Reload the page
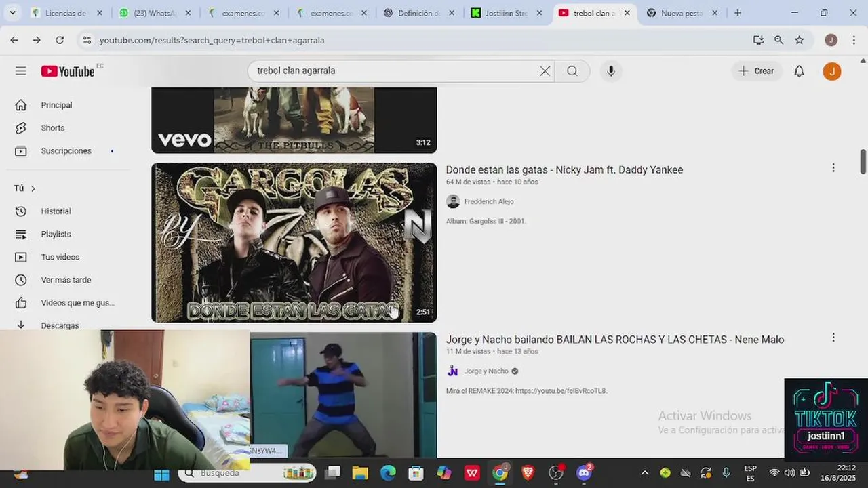The width and height of the screenshot is (868, 488). [x=60, y=40]
